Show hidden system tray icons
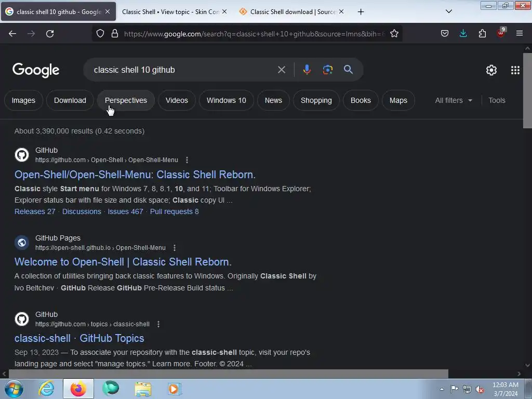Screen dimensions: 532x399 [442, 389]
